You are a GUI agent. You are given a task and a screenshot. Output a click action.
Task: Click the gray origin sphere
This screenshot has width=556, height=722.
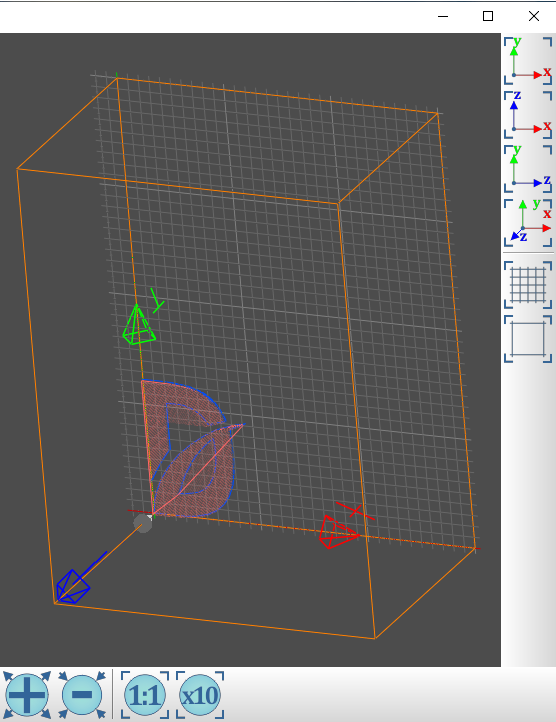point(143,524)
